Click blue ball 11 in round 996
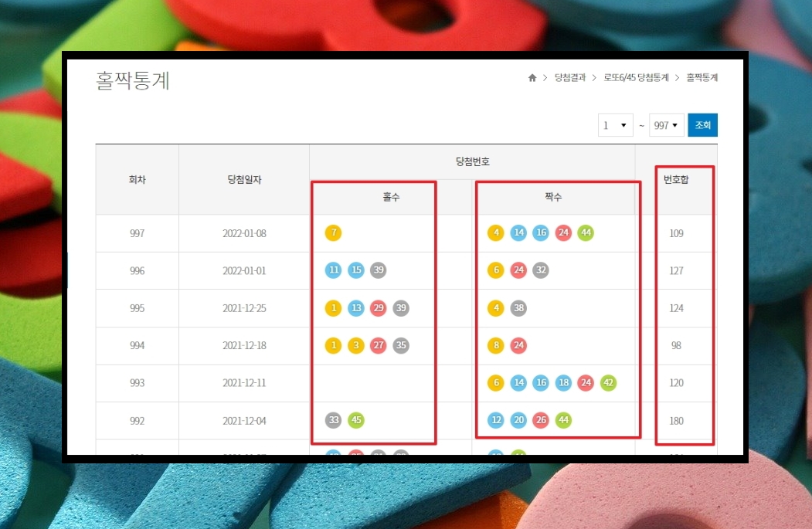Image resolution: width=812 pixels, height=529 pixels. pyautogui.click(x=334, y=270)
